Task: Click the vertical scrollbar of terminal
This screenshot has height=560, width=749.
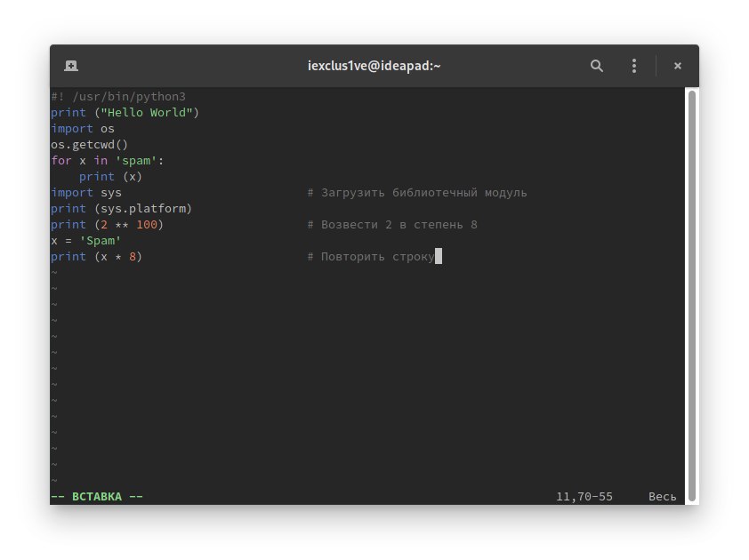Action: tap(692, 295)
